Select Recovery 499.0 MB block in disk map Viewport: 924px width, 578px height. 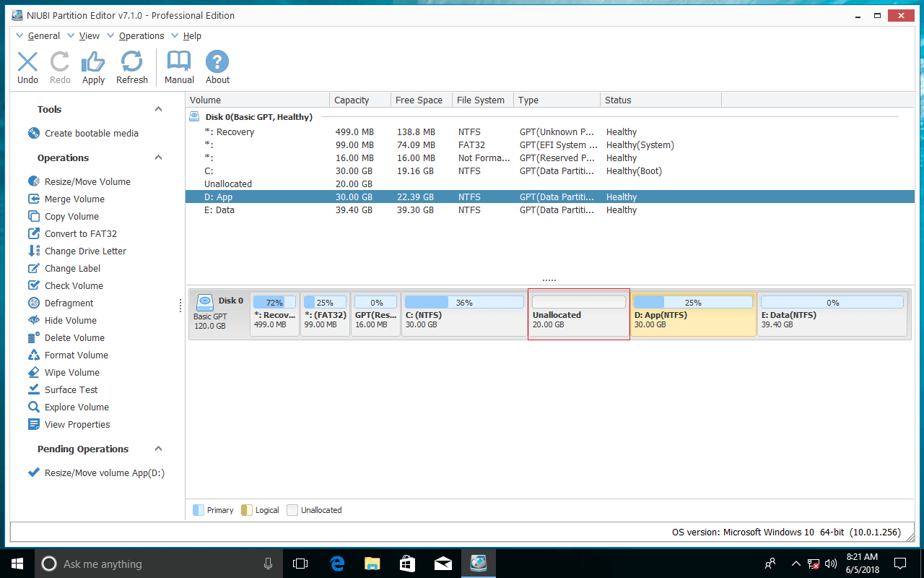(274, 314)
